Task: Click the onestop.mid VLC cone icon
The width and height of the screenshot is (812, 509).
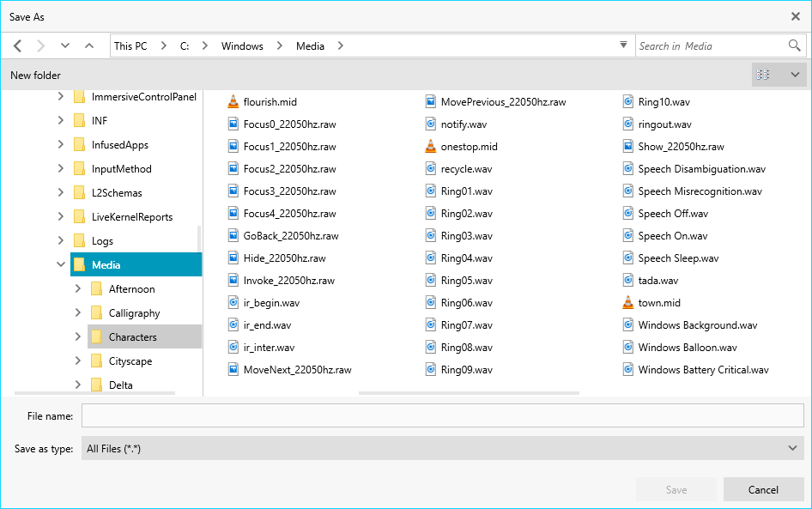Action: click(x=431, y=146)
